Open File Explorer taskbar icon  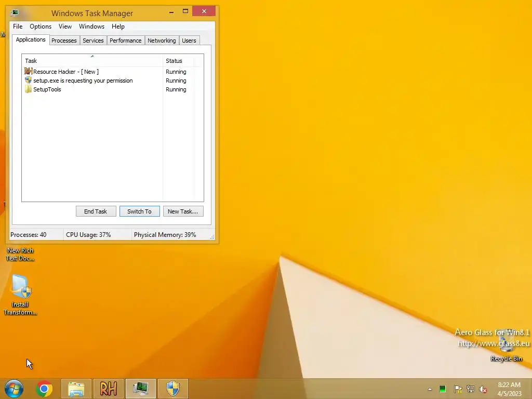pyautogui.click(x=76, y=389)
